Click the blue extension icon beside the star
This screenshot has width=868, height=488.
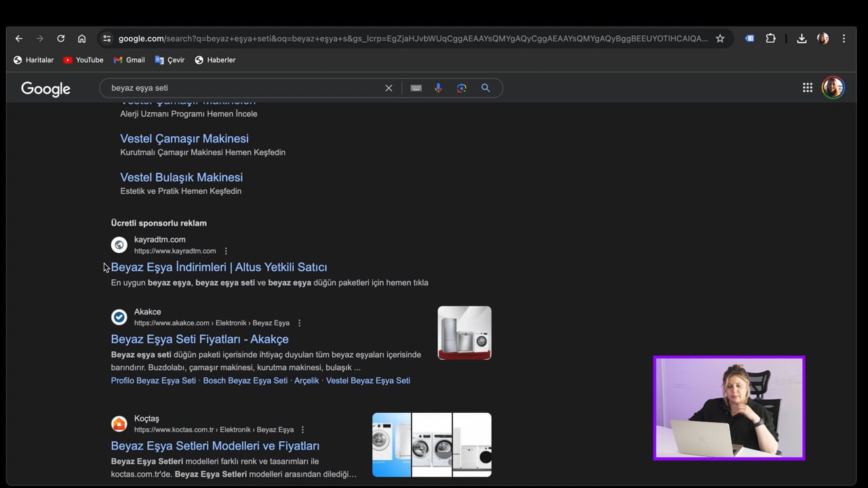point(749,39)
